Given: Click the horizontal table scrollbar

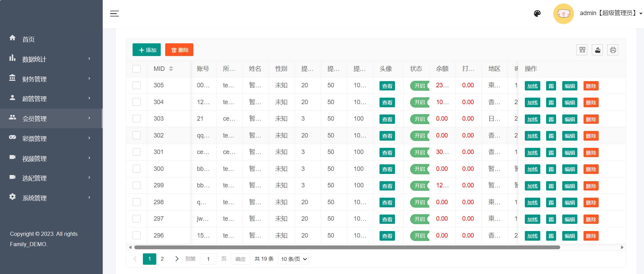Looking at the screenshot, I should [347, 247].
